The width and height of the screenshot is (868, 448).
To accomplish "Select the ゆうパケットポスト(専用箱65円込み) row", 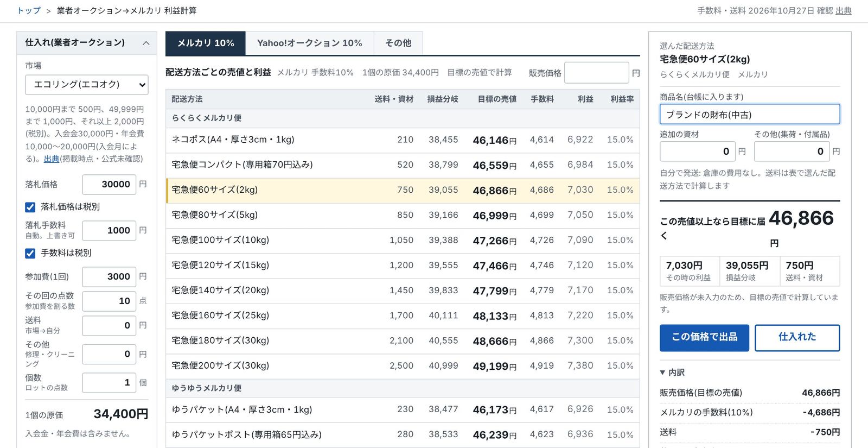I will click(403, 435).
